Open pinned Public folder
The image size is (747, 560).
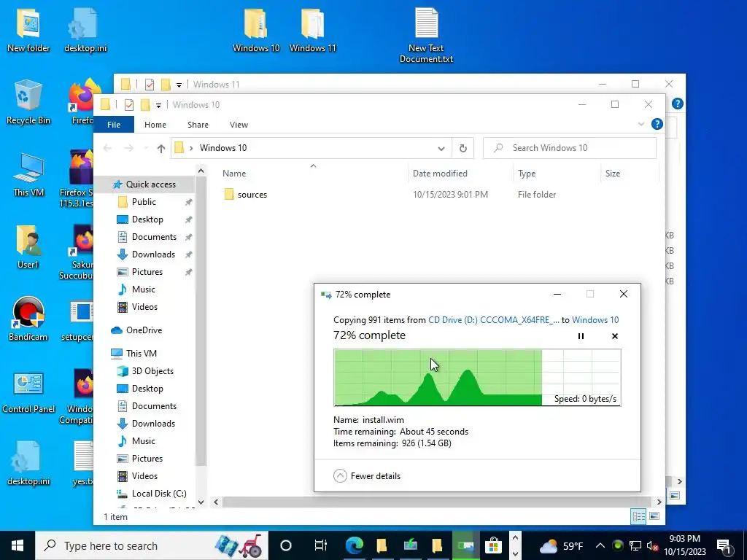pos(144,202)
